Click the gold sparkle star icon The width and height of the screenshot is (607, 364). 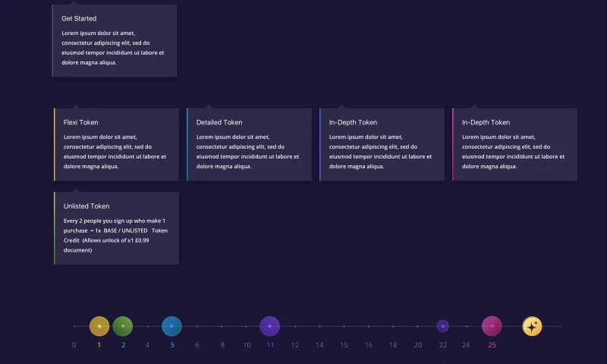pos(533,326)
